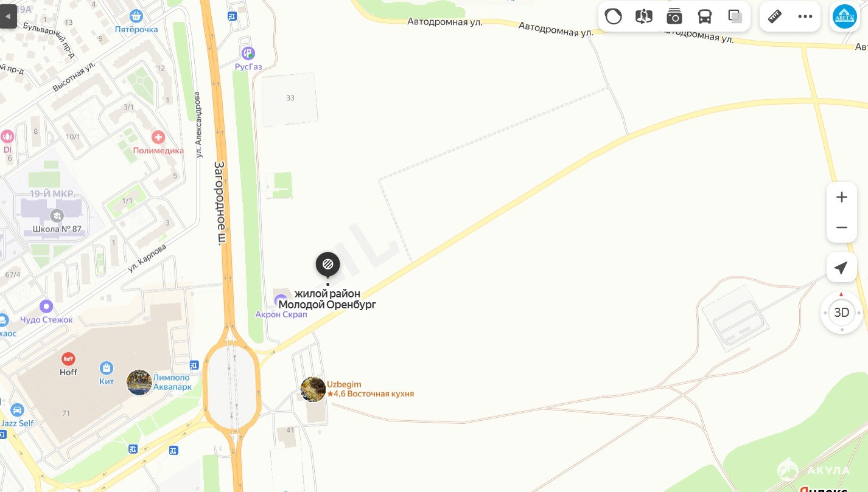This screenshot has width=868, height=492.
Task: Locate me with the arrow button
Action: pos(842,268)
